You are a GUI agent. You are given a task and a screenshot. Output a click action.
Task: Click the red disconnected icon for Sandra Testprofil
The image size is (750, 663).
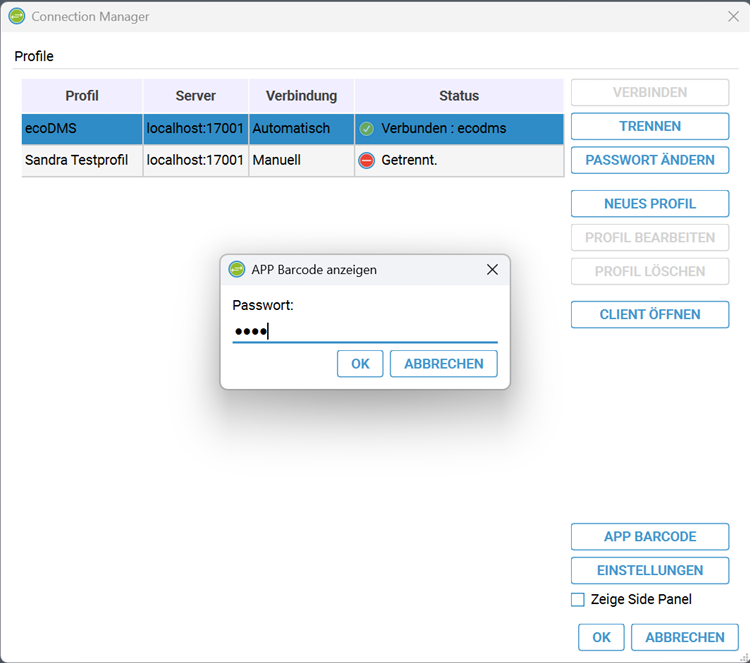[x=366, y=160]
